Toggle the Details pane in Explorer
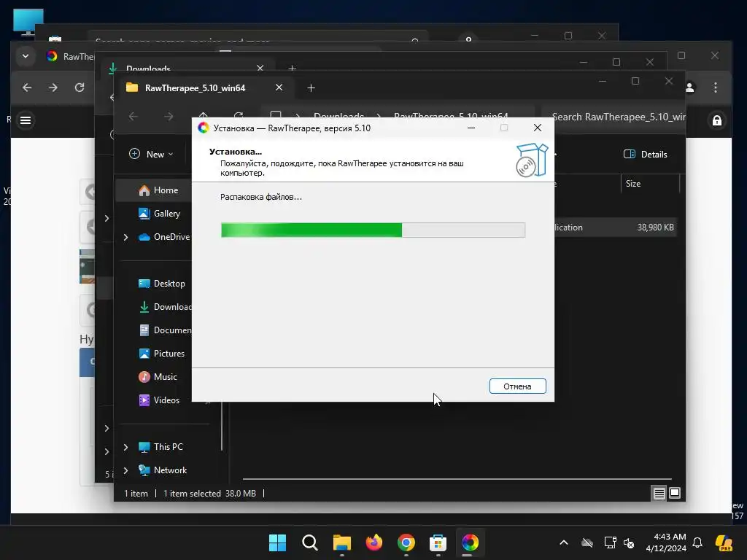The width and height of the screenshot is (747, 560). (645, 155)
